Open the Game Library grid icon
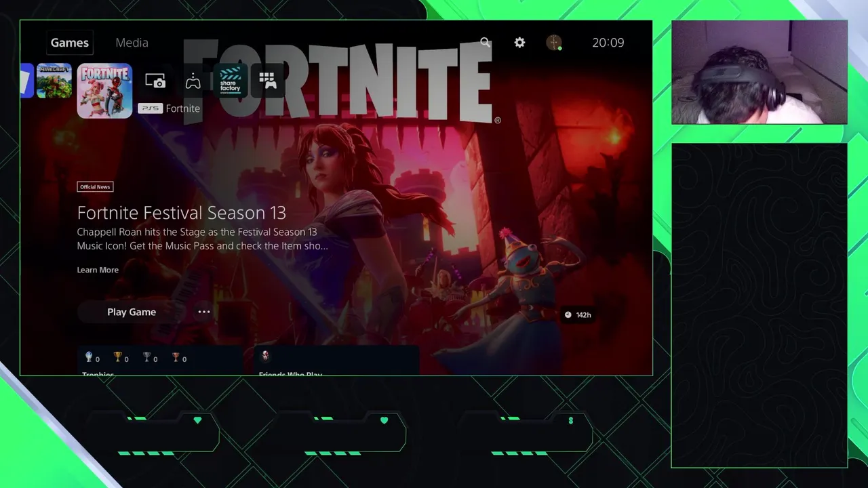 coord(268,81)
